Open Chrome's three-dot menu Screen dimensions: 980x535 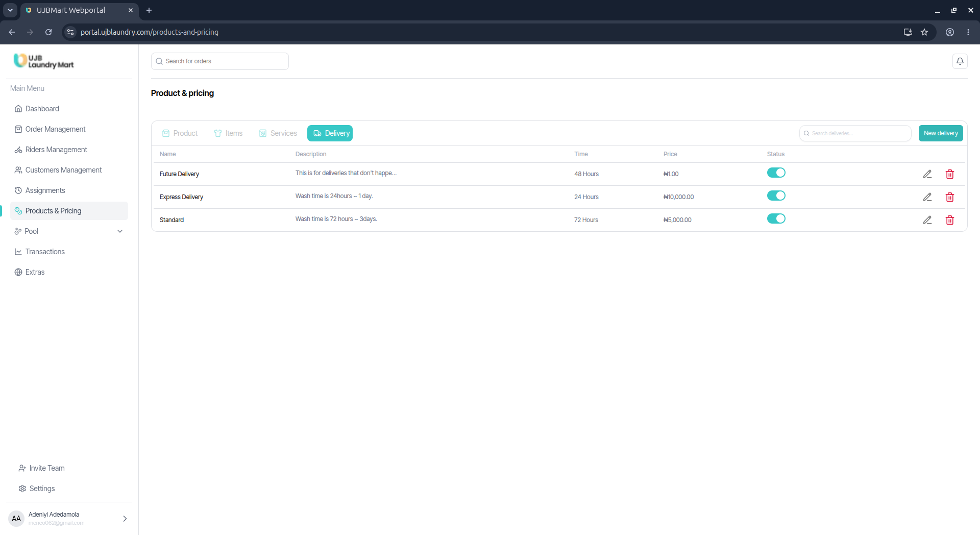[x=968, y=32]
